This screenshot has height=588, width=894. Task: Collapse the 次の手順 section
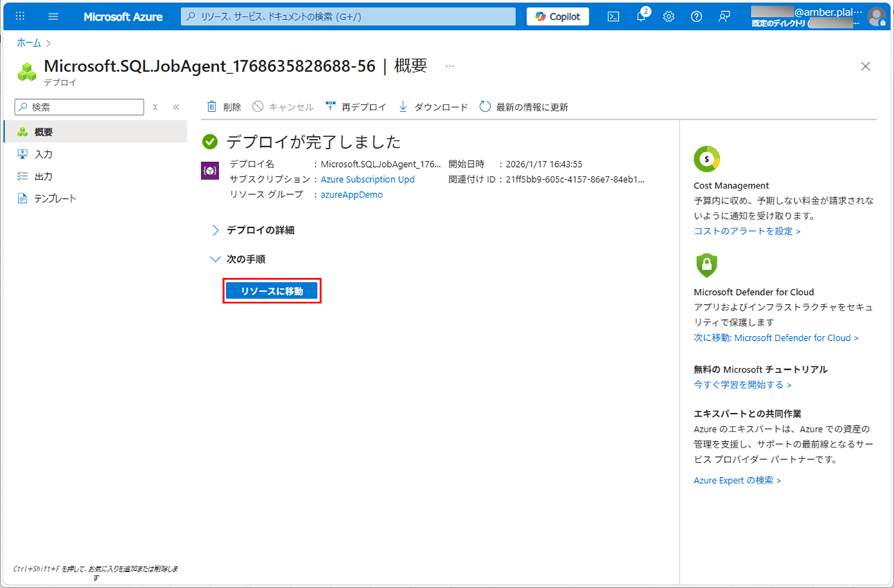pos(245,259)
